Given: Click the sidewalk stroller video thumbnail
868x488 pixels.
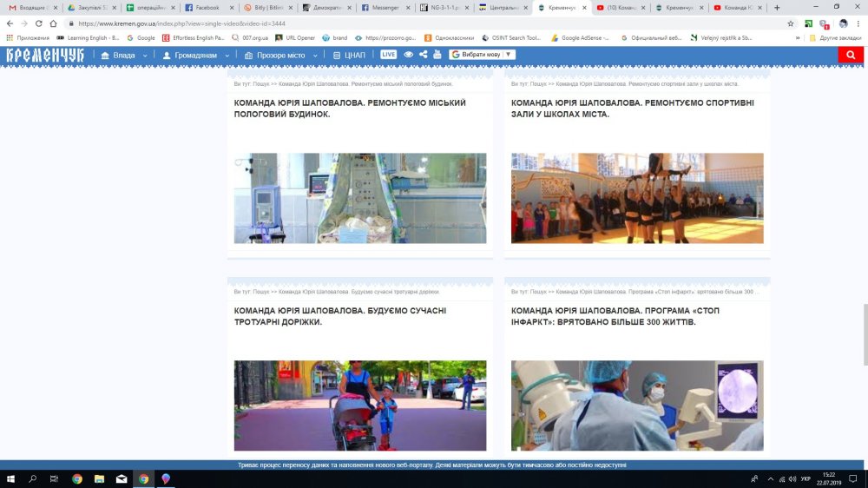Looking at the screenshot, I should [x=359, y=406].
